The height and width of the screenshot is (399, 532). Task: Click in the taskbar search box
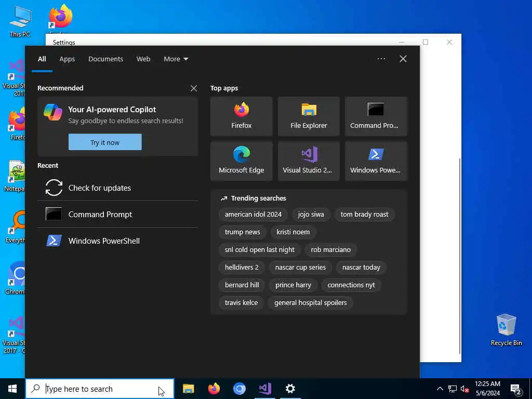coord(100,389)
